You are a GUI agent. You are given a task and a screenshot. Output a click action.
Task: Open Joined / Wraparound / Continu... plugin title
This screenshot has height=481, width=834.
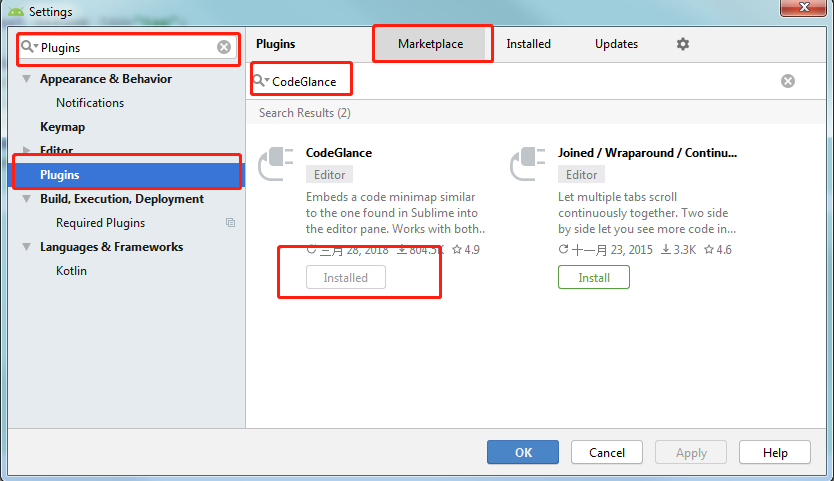point(647,153)
